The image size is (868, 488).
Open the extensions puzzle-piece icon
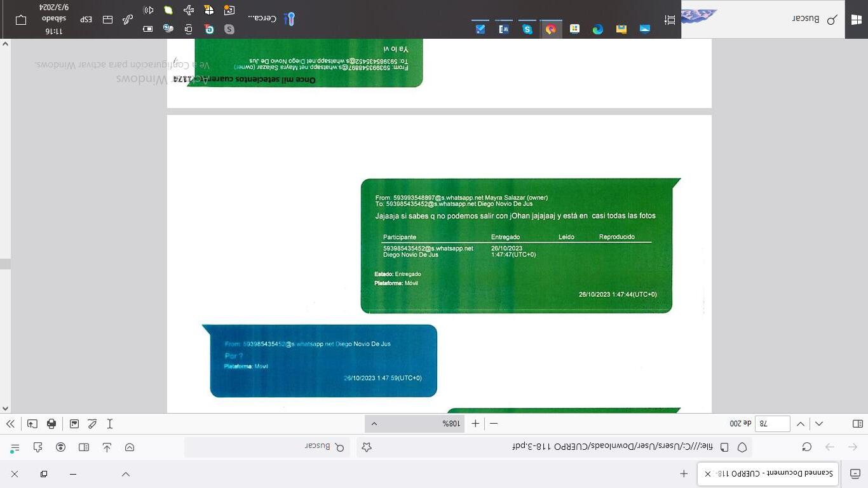38,447
